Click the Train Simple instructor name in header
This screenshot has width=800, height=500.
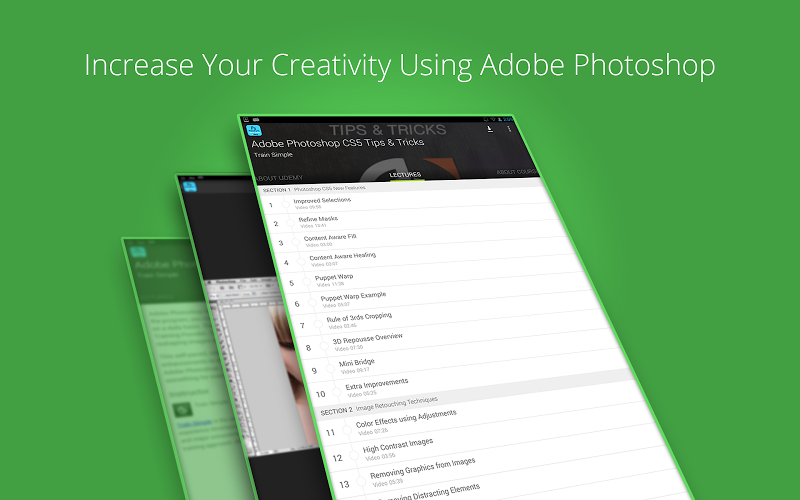273,155
